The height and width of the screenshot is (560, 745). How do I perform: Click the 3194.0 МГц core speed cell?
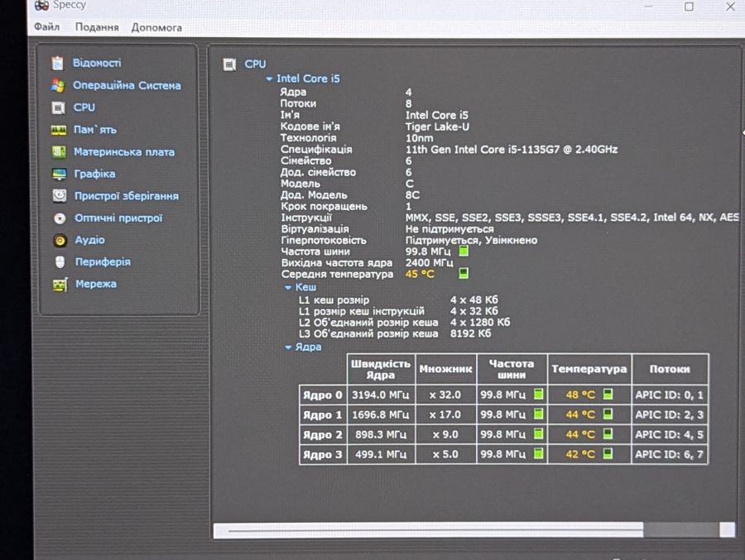[x=381, y=395]
